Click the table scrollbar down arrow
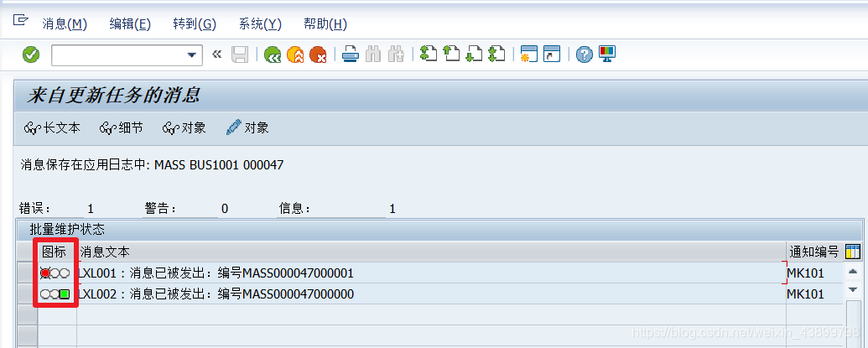 tap(853, 289)
